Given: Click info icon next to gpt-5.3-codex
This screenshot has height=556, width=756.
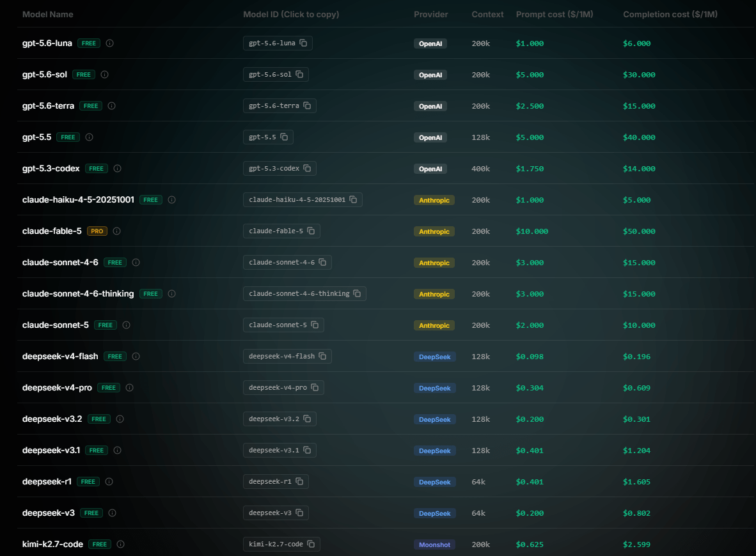Looking at the screenshot, I should (117, 169).
